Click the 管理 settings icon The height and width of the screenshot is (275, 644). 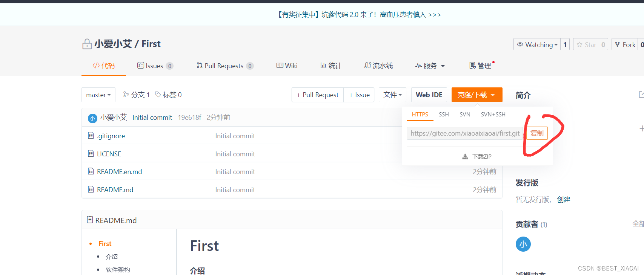pos(472,65)
